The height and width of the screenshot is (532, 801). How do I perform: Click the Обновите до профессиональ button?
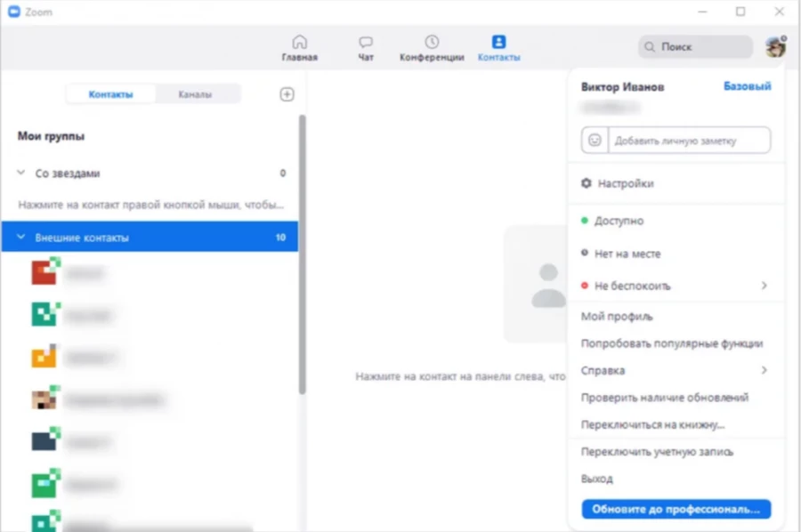click(676, 509)
